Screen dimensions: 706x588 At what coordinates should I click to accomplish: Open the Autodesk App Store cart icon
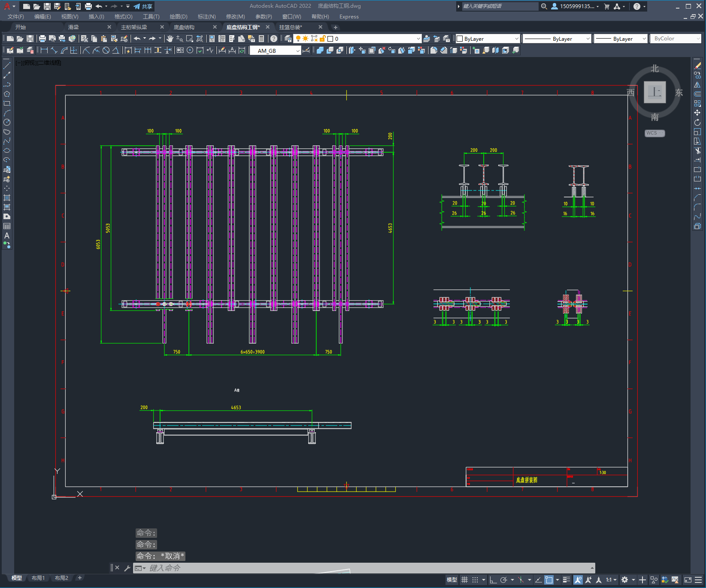click(x=607, y=6)
